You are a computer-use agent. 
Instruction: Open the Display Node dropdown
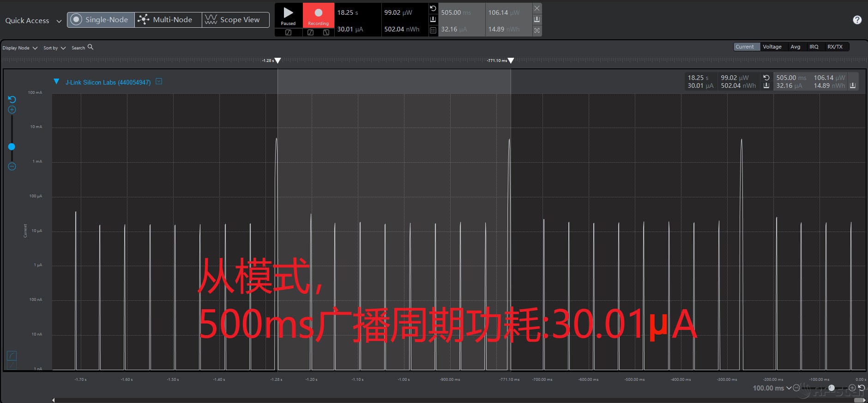click(x=20, y=48)
